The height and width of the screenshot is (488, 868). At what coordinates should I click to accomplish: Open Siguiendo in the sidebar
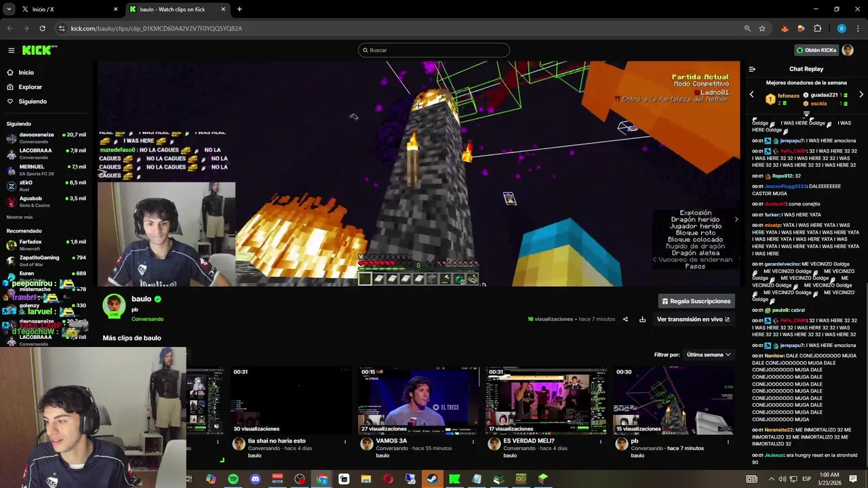pyautogui.click(x=33, y=102)
